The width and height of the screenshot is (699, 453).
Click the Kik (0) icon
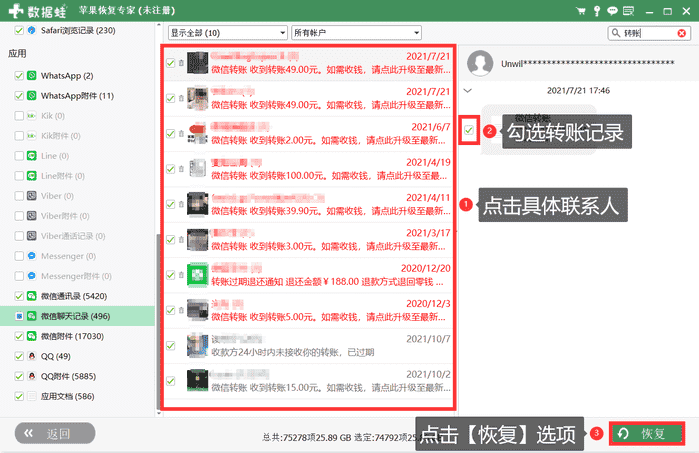[x=32, y=115]
